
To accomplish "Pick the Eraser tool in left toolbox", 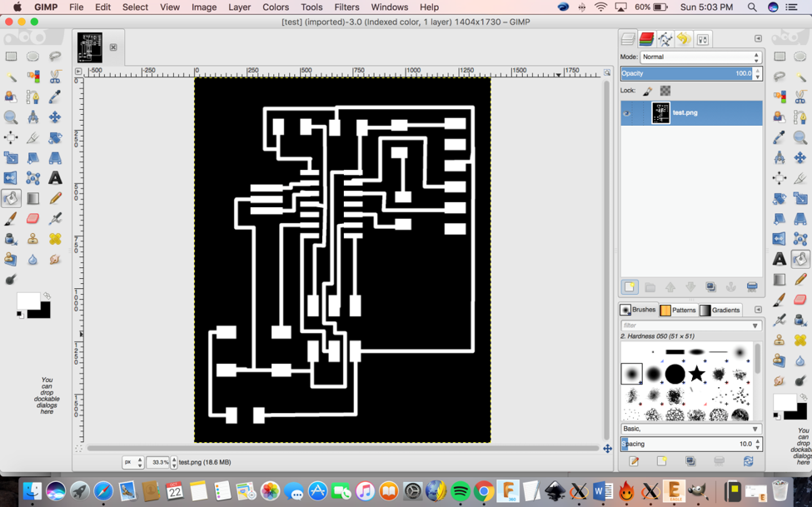I will tap(33, 219).
